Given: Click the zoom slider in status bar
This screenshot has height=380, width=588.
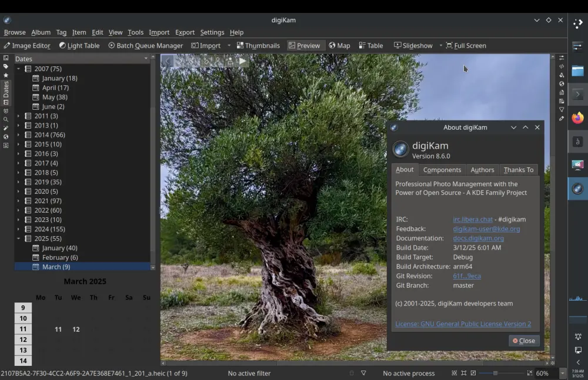Looking at the screenshot, I should (495, 373).
